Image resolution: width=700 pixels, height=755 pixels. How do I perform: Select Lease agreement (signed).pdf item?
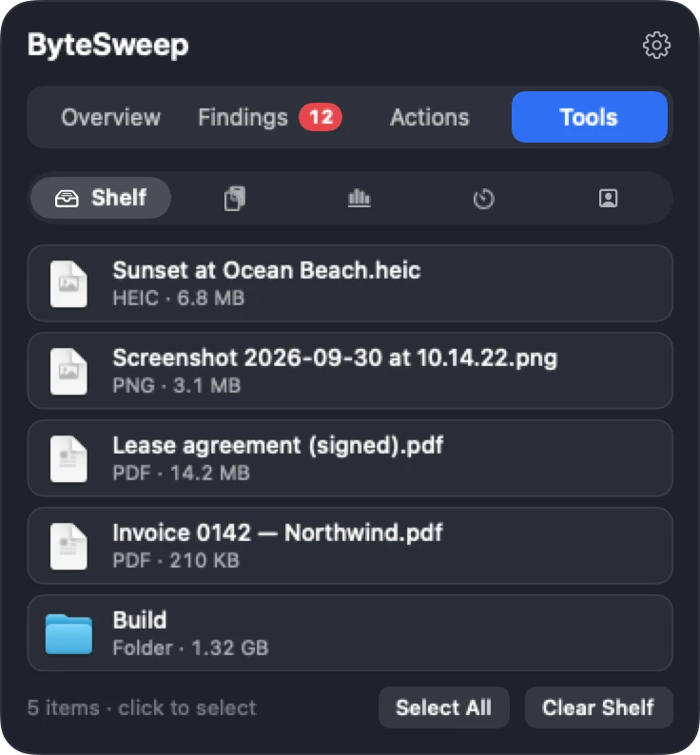pyautogui.click(x=350, y=458)
